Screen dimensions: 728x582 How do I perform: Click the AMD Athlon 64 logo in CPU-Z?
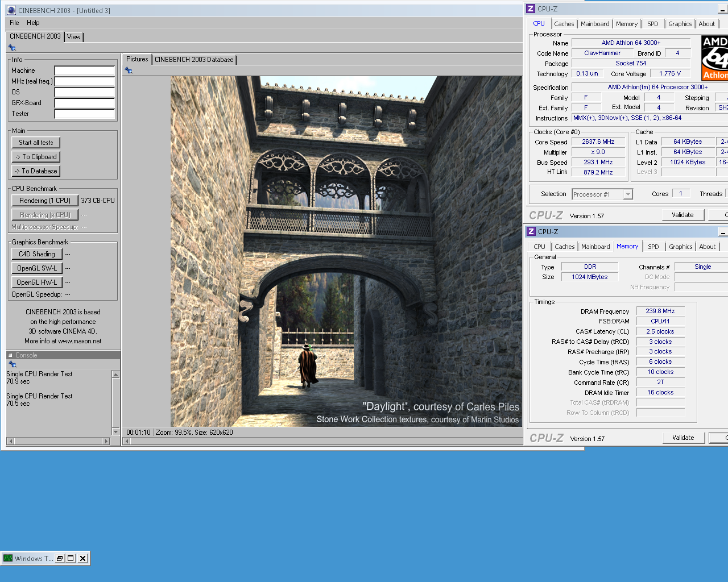coord(714,58)
